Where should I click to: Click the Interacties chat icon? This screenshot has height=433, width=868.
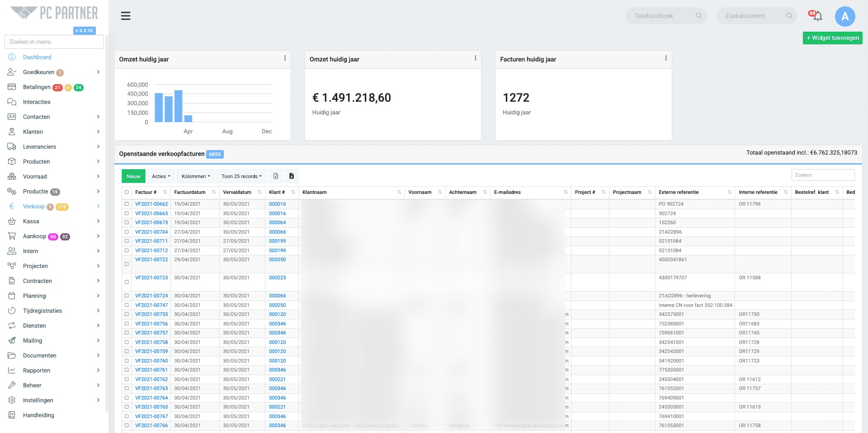pyautogui.click(x=12, y=102)
